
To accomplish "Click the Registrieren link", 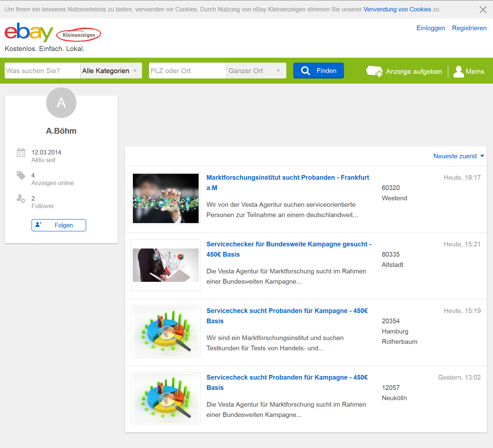I will 469,28.
